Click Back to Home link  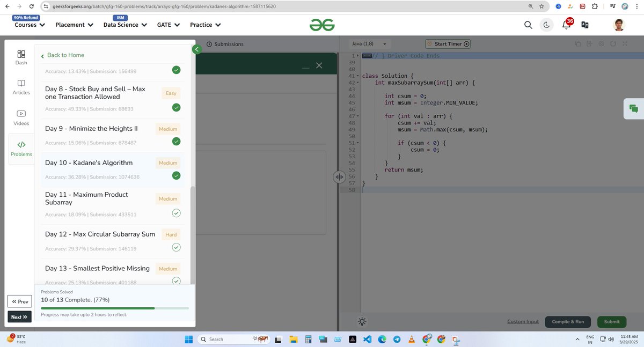(62, 55)
